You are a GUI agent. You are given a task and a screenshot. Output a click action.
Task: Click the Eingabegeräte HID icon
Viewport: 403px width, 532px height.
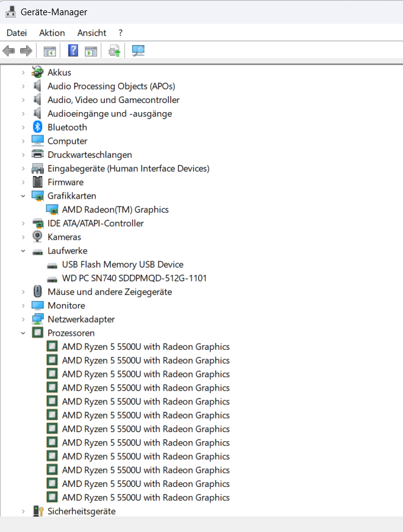pyautogui.click(x=37, y=168)
